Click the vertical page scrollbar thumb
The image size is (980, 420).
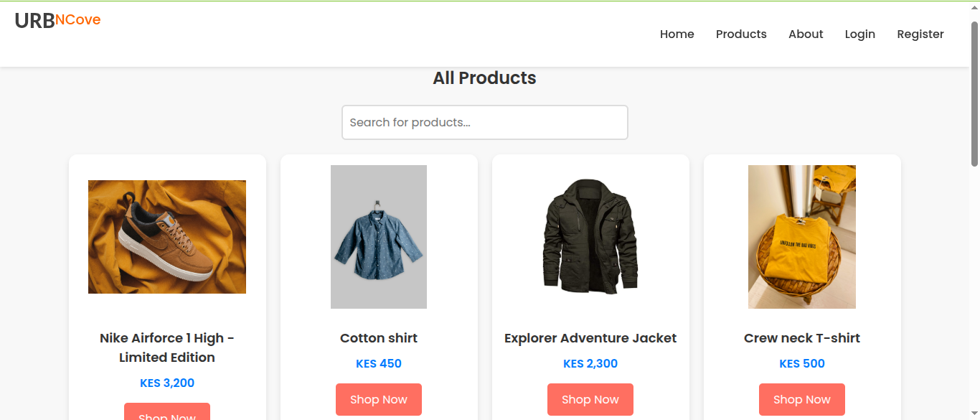[974, 94]
